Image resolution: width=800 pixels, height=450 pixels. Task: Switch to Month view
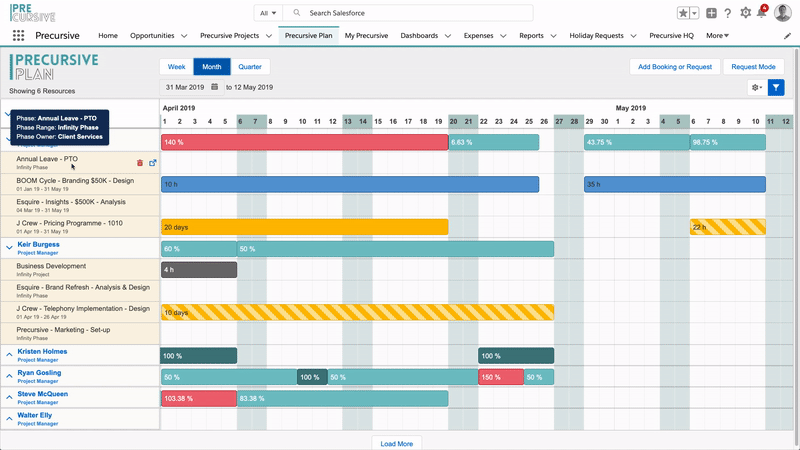click(x=212, y=67)
